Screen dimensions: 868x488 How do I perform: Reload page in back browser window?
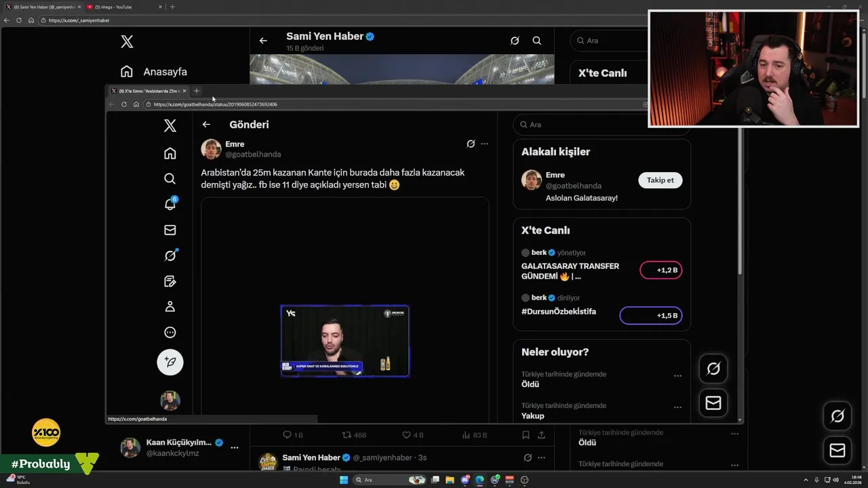pos(19,20)
